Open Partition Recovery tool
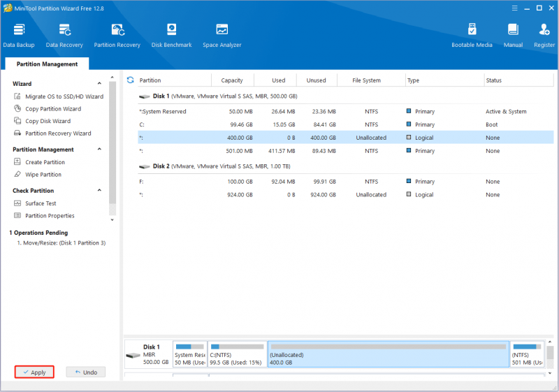 (117, 35)
